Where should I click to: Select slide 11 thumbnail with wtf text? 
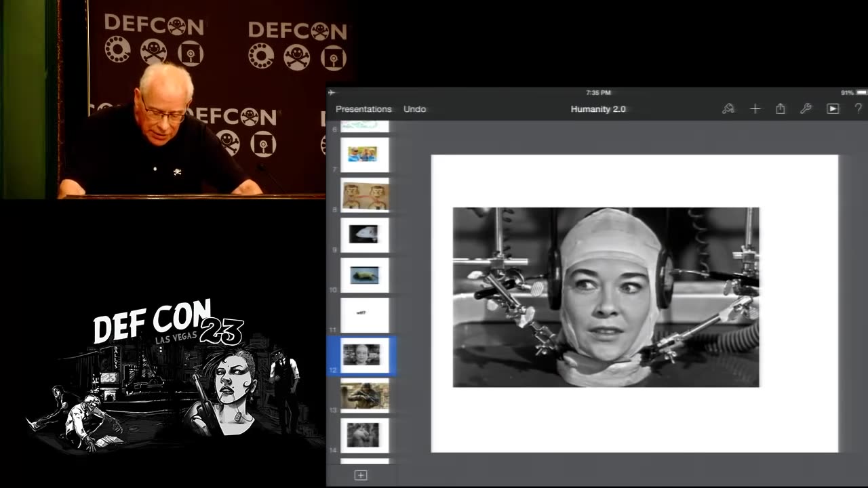364,314
